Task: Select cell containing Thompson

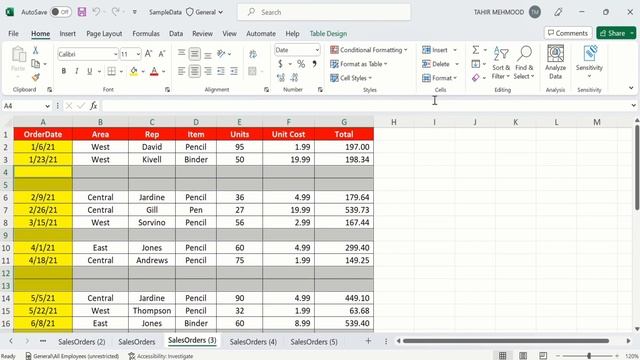Action: pyautogui.click(x=152, y=311)
